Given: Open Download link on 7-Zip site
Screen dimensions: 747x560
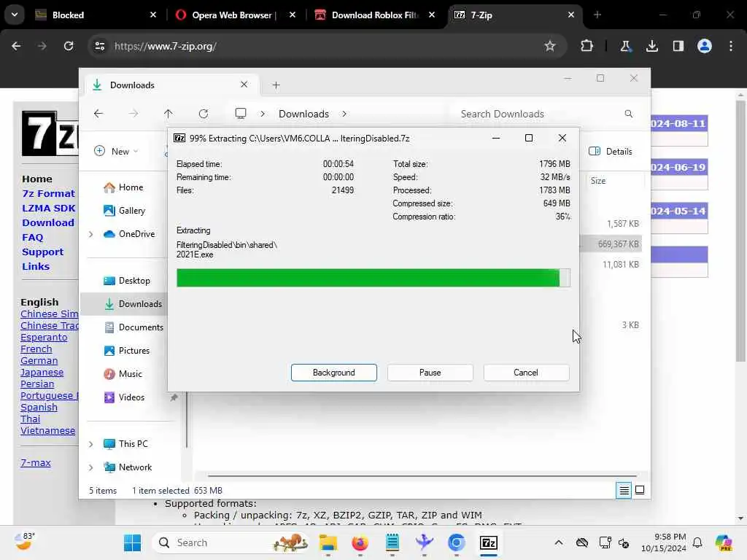Looking at the screenshot, I should [47, 222].
